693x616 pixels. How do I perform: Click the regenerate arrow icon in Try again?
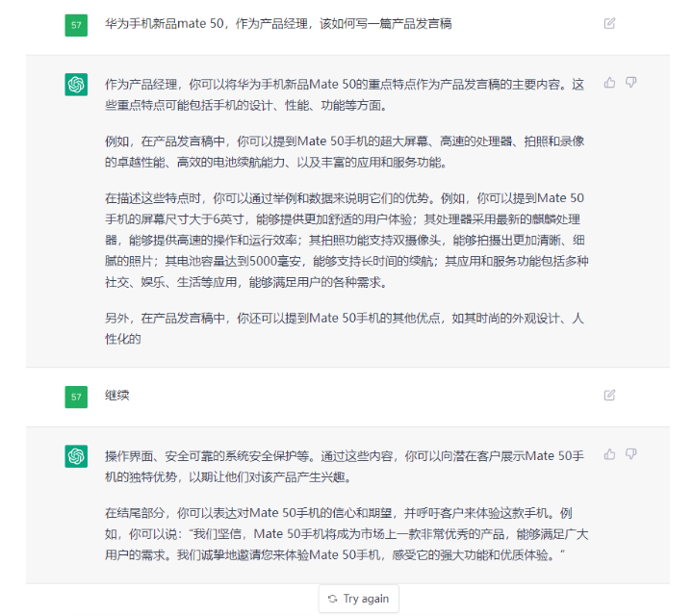click(333, 599)
